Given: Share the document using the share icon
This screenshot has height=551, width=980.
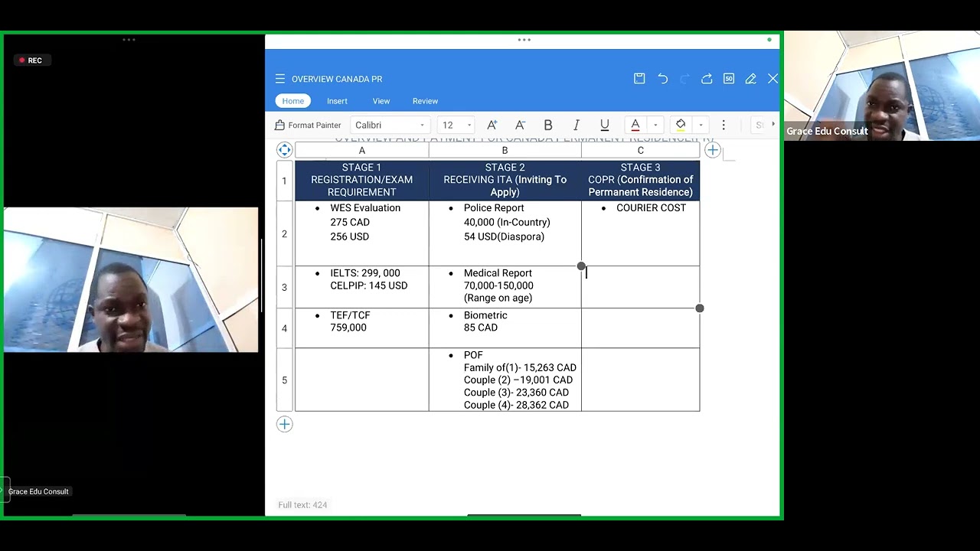Looking at the screenshot, I should click(x=707, y=79).
